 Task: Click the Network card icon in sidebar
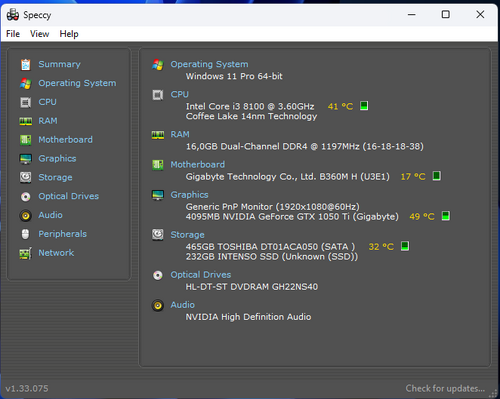click(26, 253)
